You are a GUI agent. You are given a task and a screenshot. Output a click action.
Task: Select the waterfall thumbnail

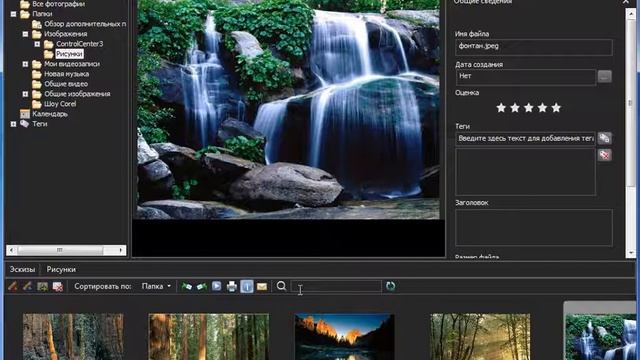tap(601, 337)
